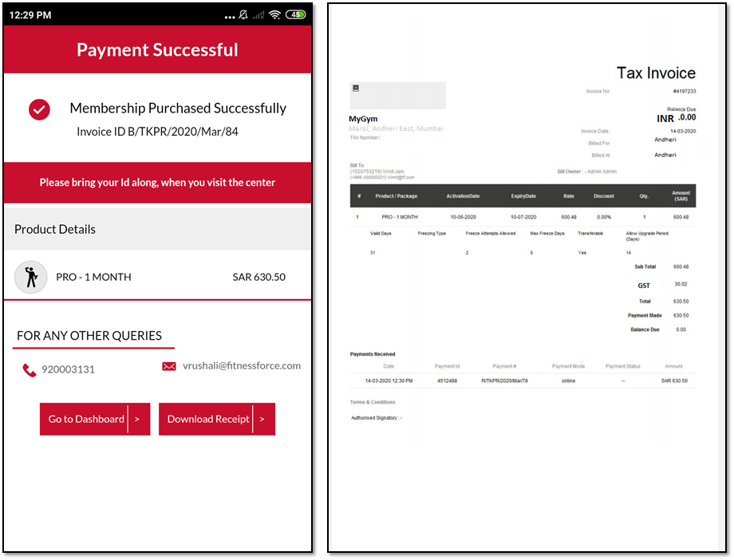Viewport: 734px width, 560px height.
Task: Click the MyGym company name on the invoice
Action: [363, 119]
